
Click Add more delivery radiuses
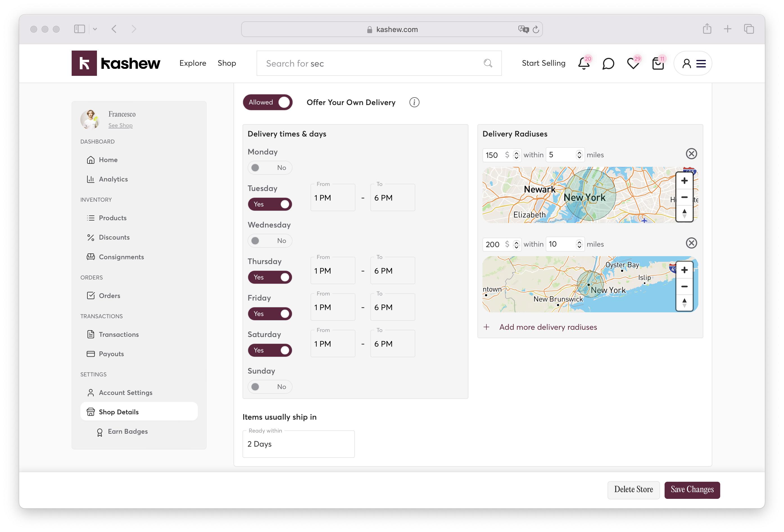(547, 327)
